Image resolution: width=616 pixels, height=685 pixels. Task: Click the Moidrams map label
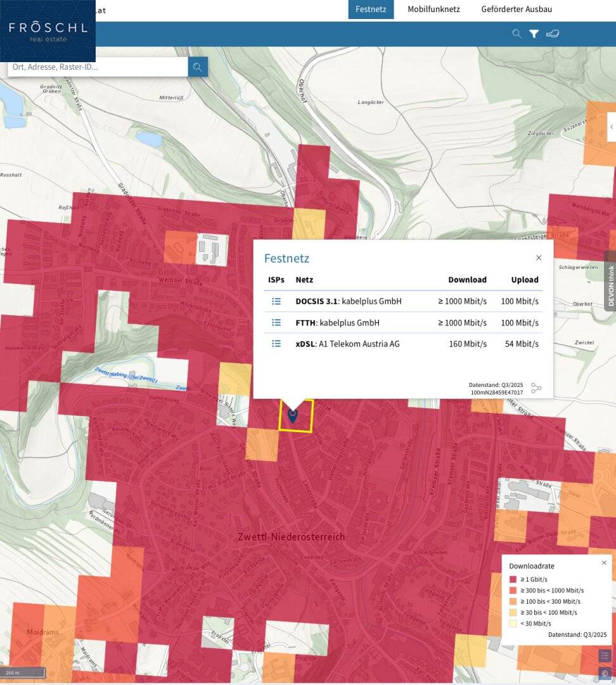tap(43, 632)
